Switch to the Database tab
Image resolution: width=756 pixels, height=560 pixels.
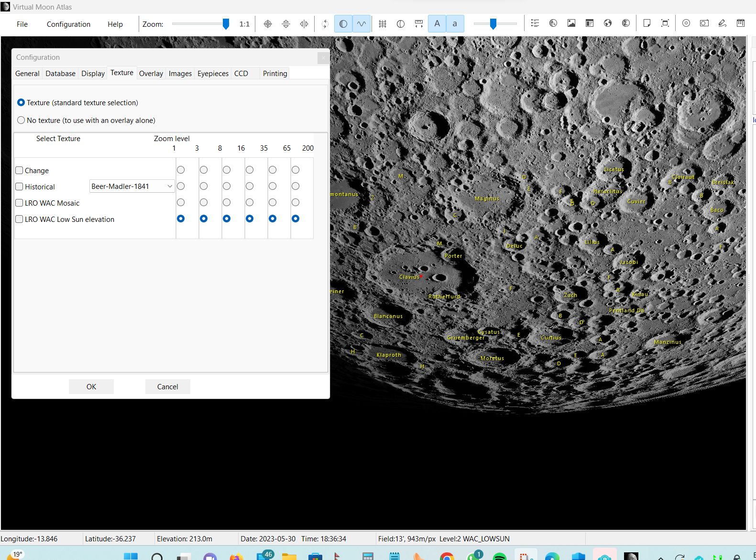click(x=60, y=74)
